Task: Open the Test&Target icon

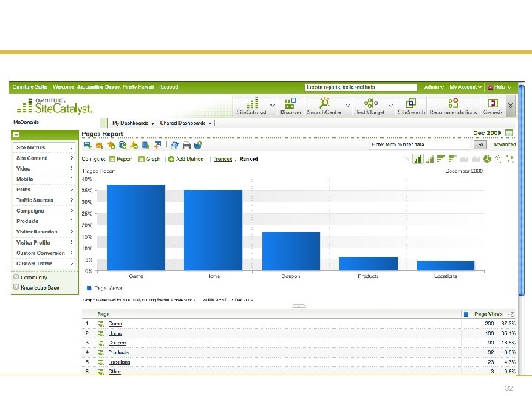Action: click(x=370, y=103)
